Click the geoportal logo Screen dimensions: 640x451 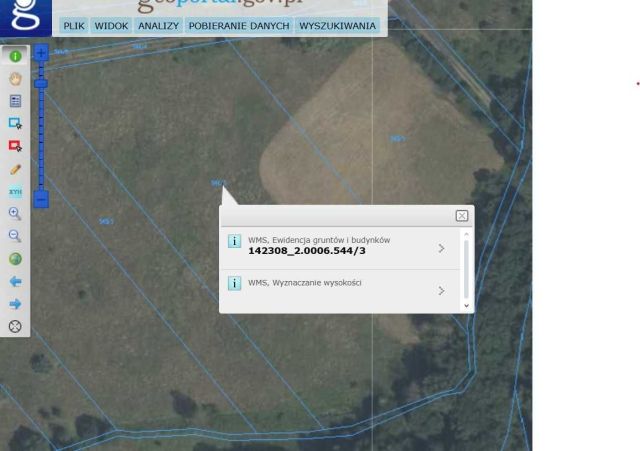[26, 16]
